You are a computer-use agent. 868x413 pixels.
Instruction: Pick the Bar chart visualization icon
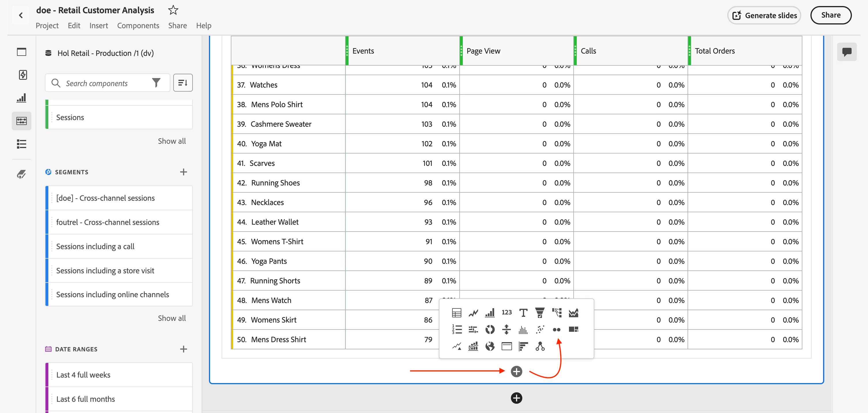[490, 313]
